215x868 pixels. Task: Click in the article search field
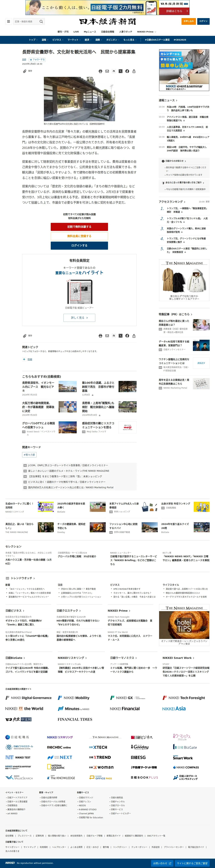click(26, 22)
